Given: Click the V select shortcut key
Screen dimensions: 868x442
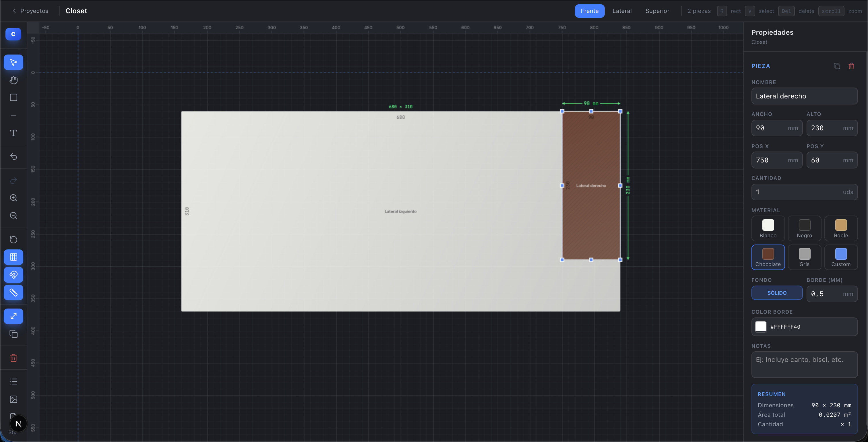Looking at the screenshot, I should [750, 11].
